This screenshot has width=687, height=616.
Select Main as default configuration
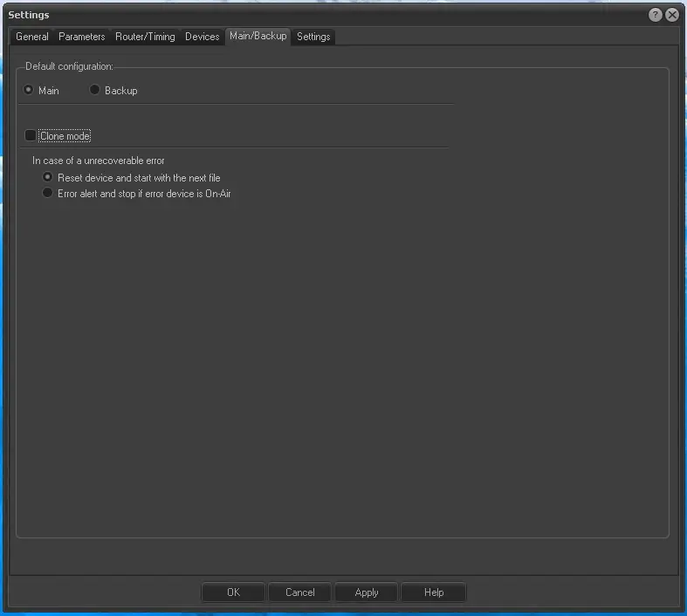click(x=30, y=90)
